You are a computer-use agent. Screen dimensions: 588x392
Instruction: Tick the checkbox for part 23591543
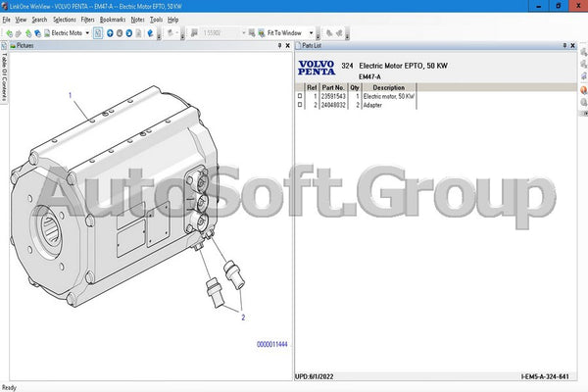(300, 96)
